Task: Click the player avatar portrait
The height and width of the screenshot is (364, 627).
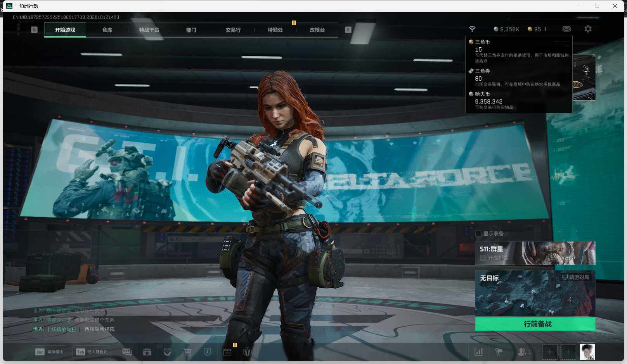Action: coord(587,352)
